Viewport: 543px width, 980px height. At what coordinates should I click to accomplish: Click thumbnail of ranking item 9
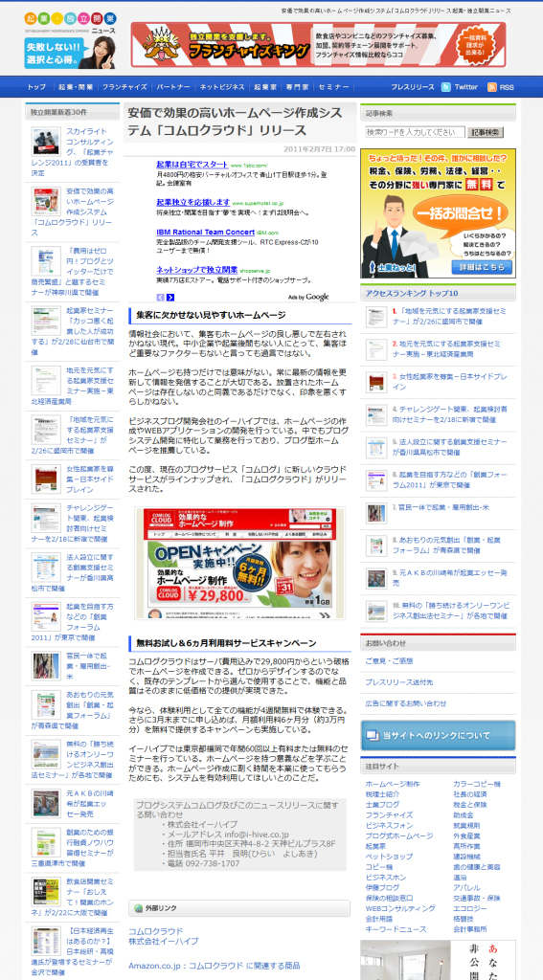(x=376, y=577)
